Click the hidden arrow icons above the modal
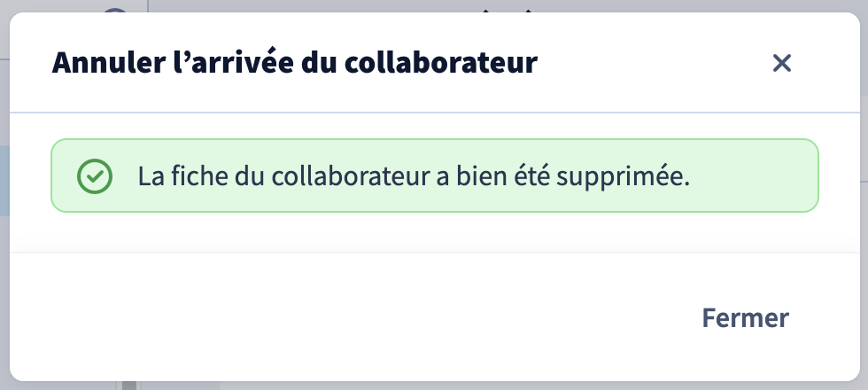Image resolution: width=868 pixels, height=390 pixels. (507, 10)
